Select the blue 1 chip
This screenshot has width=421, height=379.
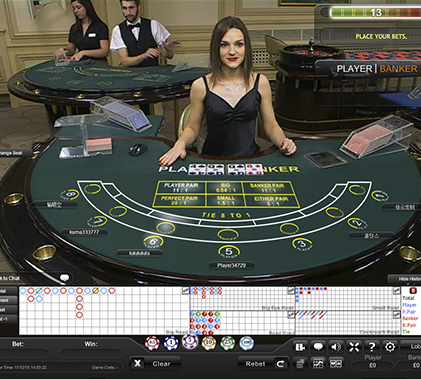point(171,343)
